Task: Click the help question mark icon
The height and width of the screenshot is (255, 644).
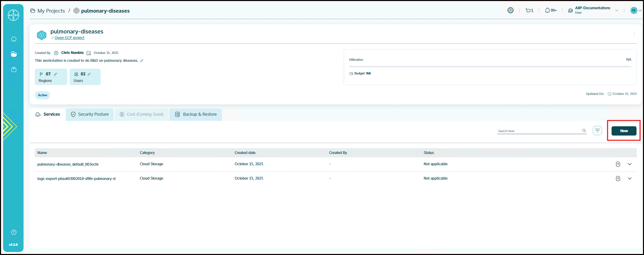Action: [14, 232]
